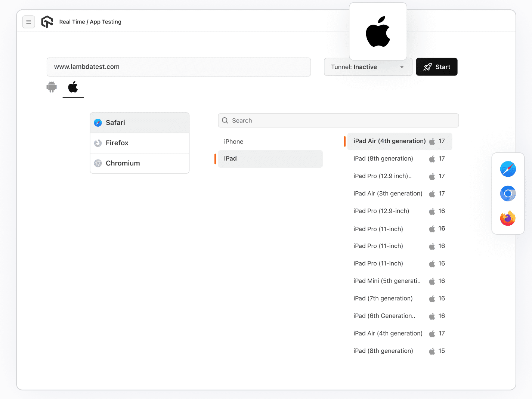Select iPad Pro (12.9 inch) with OS 17
The height and width of the screenshot is (399, 532).
pyautogui.click(x=383, y=176)
